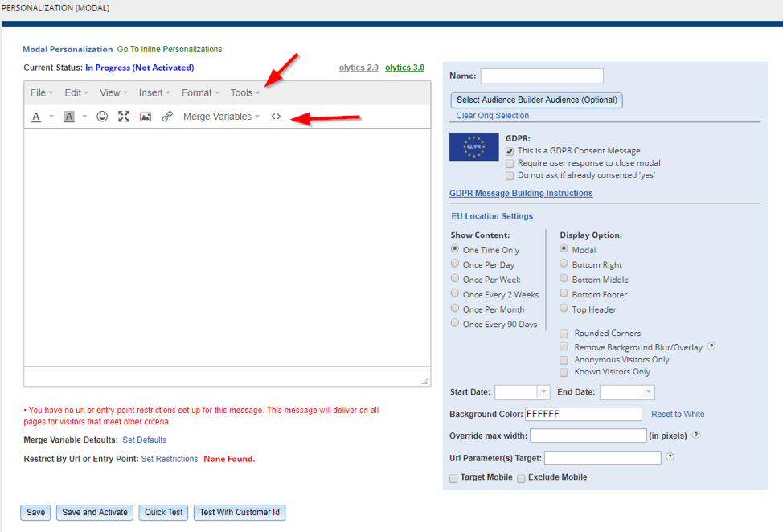Select the Once Per Week radio option
Image resolution: width=783 pixels, height=532 pixels.
pos(456,279)
